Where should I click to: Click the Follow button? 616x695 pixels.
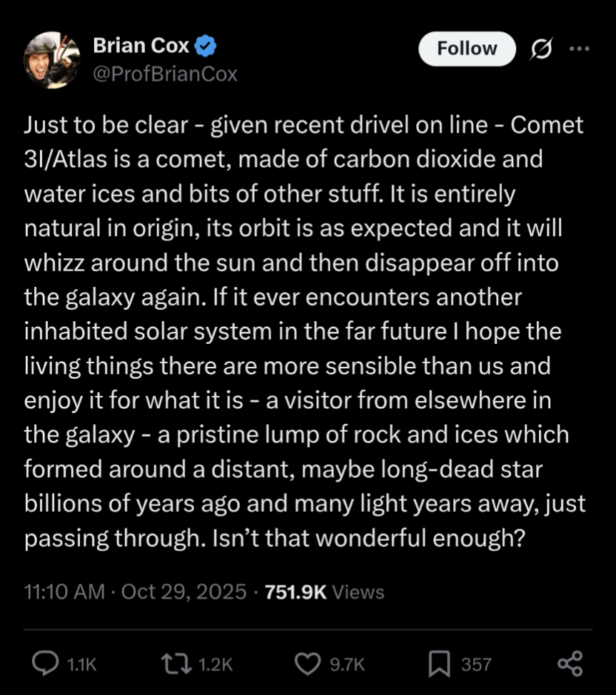tap(467, 49)
